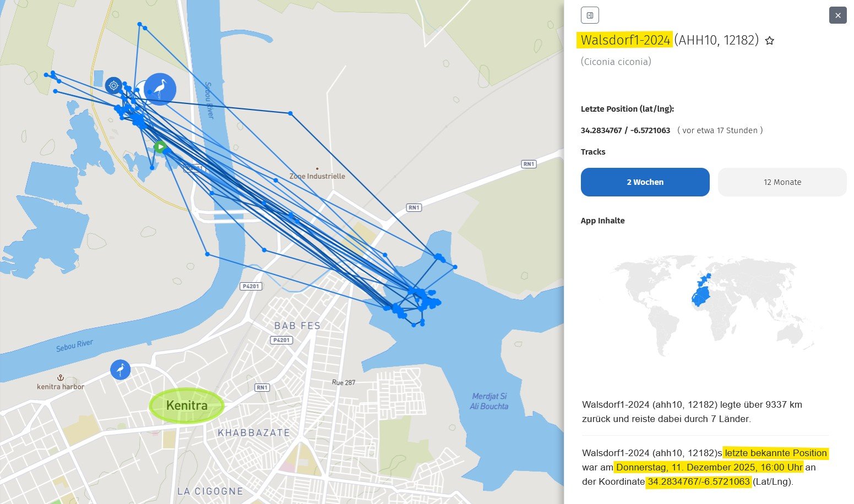Click the Sebou River label beside kenitra harbor
This screenshot has width=854, height=504.
74,346
